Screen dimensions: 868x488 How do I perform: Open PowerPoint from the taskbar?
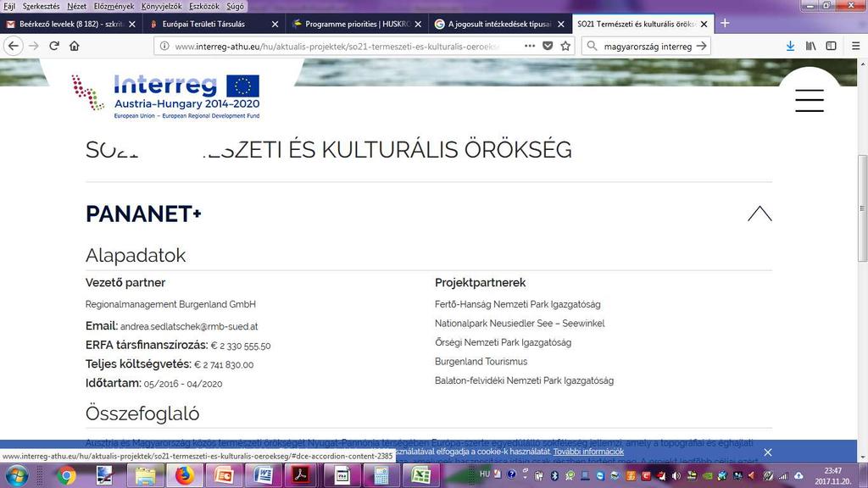(224, 475)
